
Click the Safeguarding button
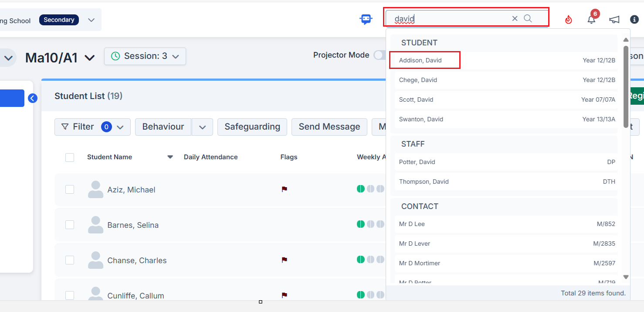tap(252, 127)
